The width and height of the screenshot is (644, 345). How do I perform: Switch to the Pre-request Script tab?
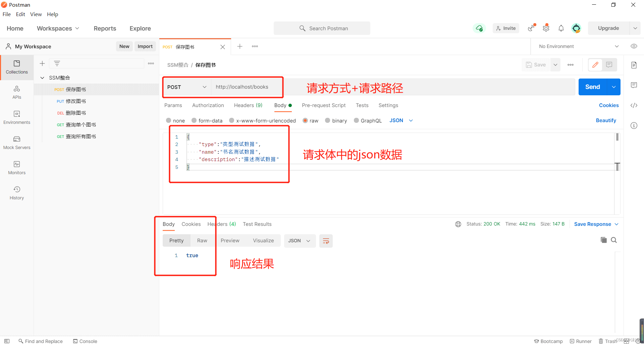pos(323,105)
